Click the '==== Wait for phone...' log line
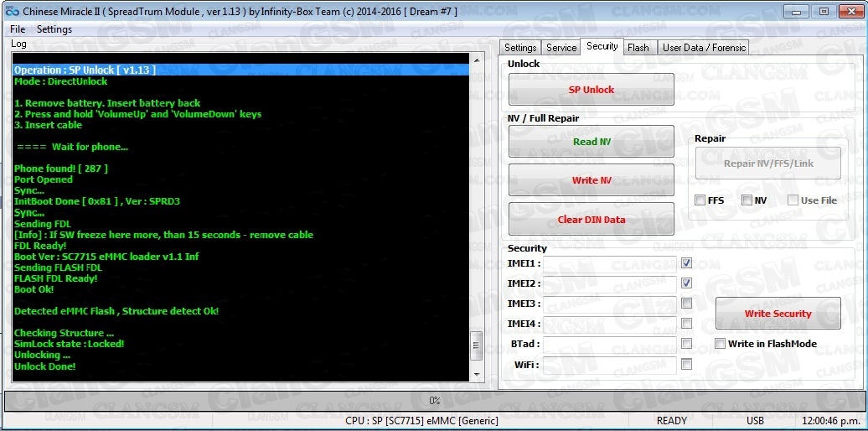The height and width of the screenshot is (431, 868). pyautogui.click(x=73, y=147)
